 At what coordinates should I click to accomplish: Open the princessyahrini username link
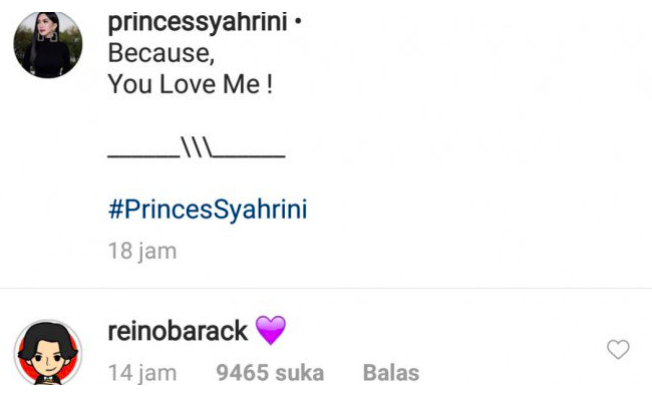coord(198,22)
